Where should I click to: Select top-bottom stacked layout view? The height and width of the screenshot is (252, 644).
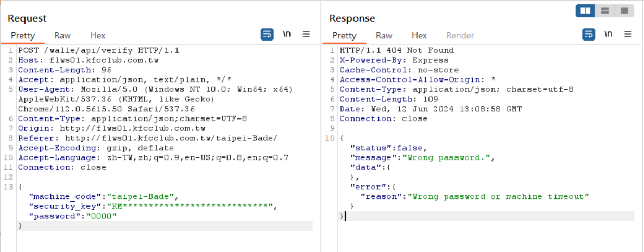click(x=604, y=10)
